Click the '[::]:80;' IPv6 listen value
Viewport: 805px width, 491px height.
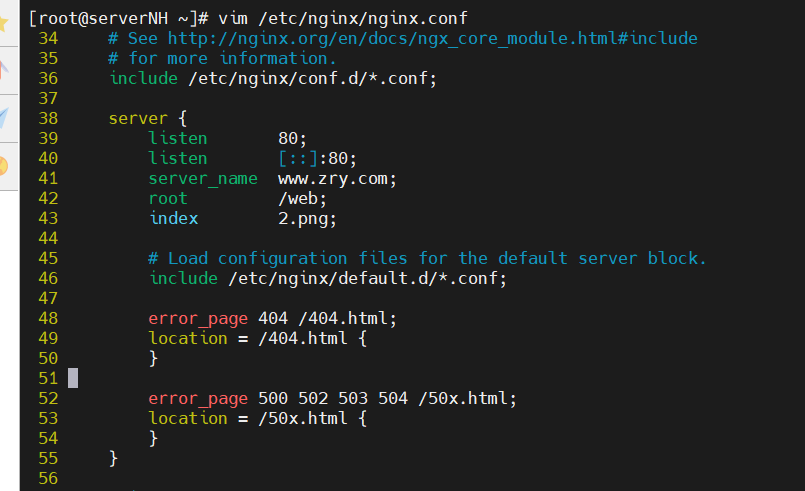point(317,159)
